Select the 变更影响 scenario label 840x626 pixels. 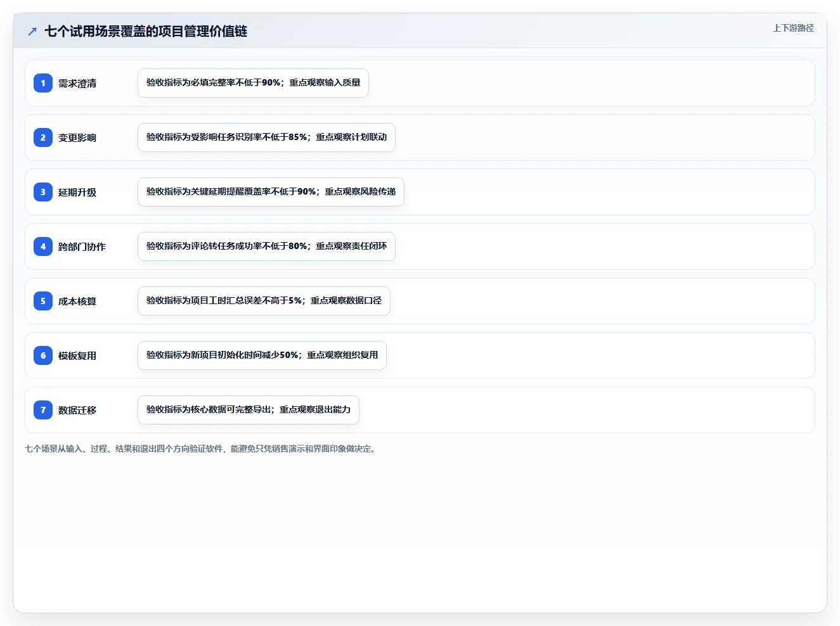77,137
